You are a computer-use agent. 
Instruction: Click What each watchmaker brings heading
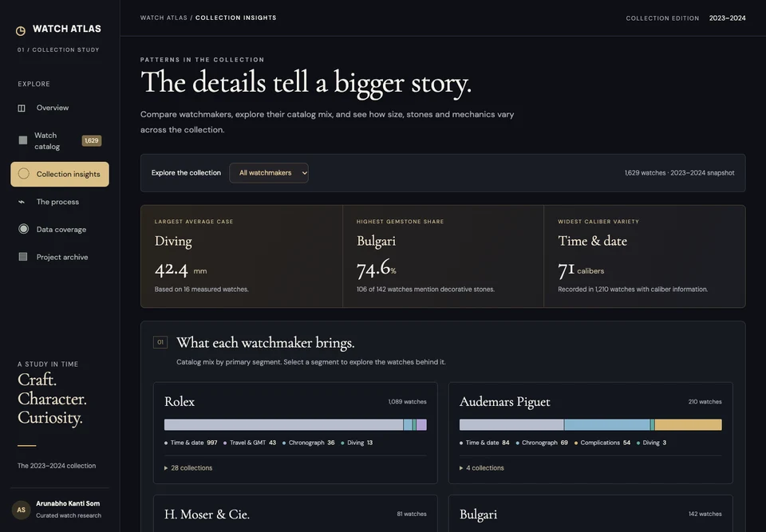265,342
